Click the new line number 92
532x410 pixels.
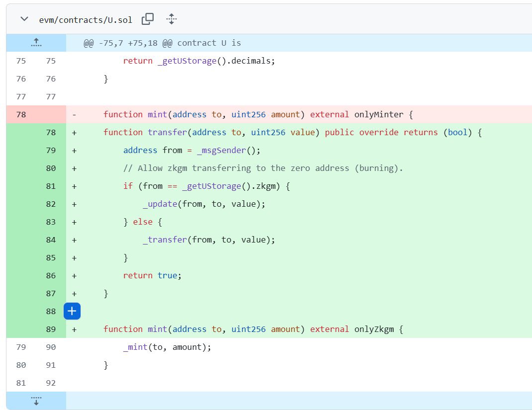click(x=51, y=383)
